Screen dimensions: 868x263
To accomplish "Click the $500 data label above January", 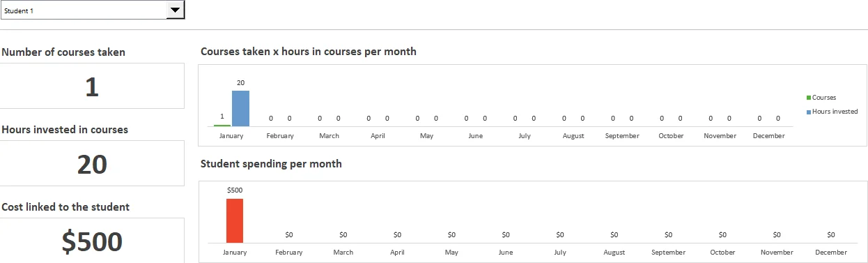I will click(x=235, y=190).
